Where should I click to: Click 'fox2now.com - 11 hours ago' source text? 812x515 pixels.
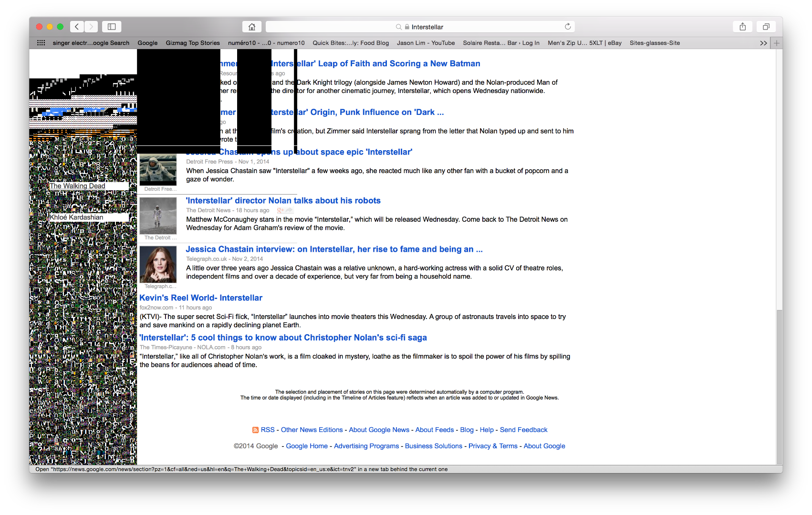(176, 308)
